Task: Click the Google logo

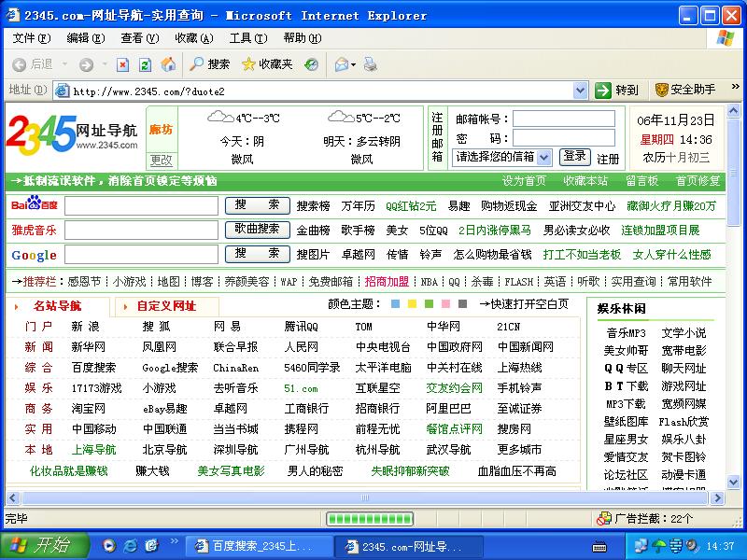Action: [x=35, y=255]
